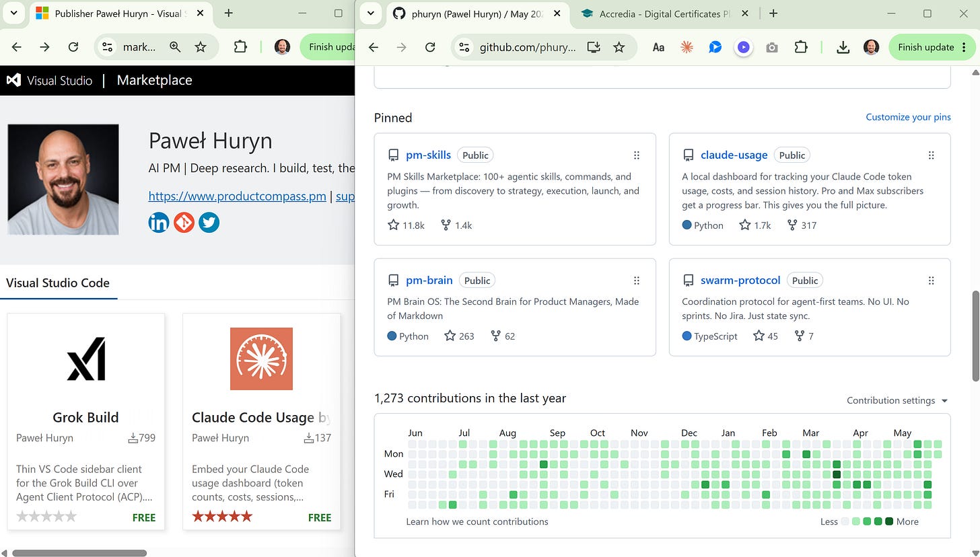Open productcompass.pm website link

237,196
